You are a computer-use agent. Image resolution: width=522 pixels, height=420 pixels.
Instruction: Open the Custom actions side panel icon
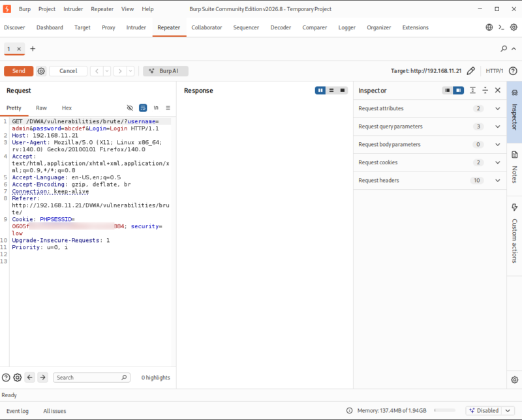point(515,207)
